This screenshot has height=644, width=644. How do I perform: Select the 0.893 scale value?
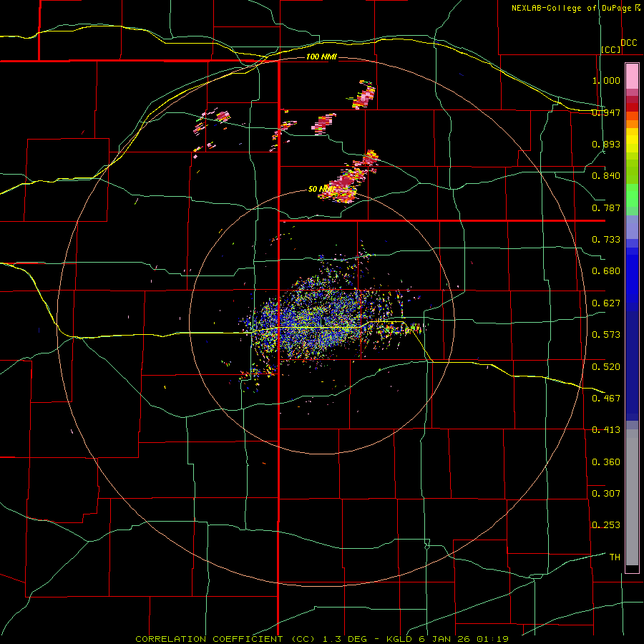point(606,144)
